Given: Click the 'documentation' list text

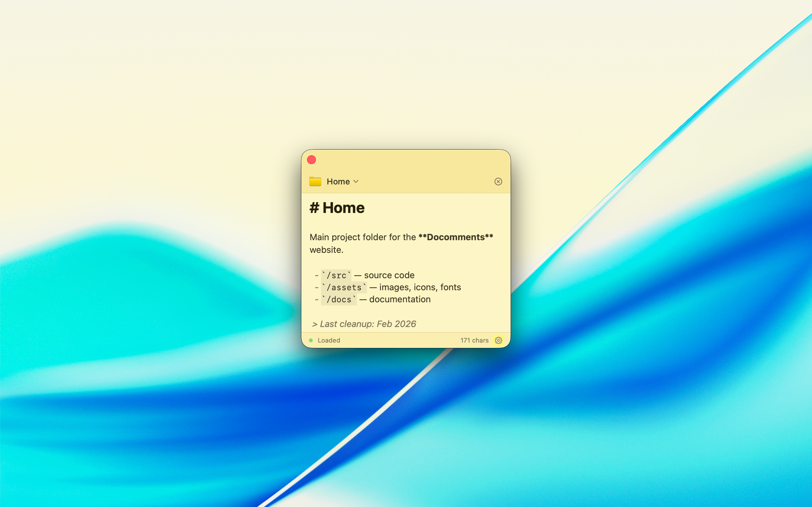Looking at the screenshot, I should pyautogui.click(x=400, y=299).
